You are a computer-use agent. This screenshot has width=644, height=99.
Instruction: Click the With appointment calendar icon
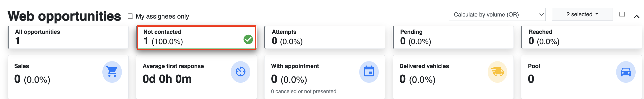pyautogui.click(x=369, y=72)
